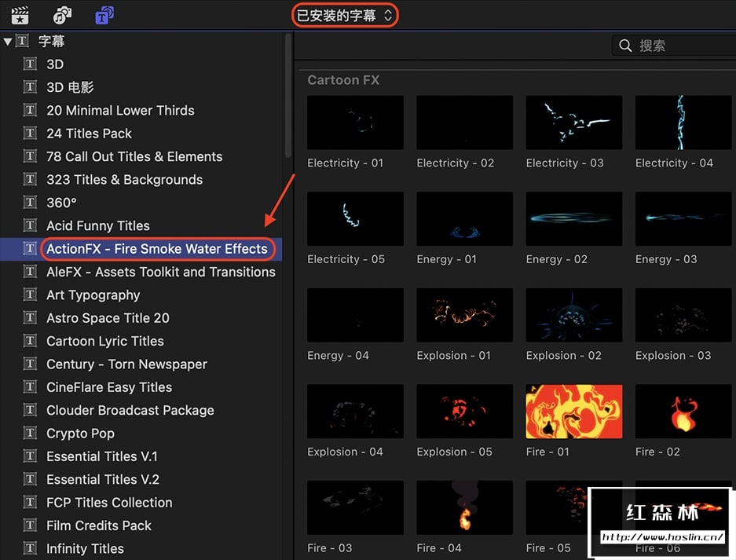736x560 pixels.
Task: Collapse the 字幕 category triangle
Action: [x=8, y=42]
